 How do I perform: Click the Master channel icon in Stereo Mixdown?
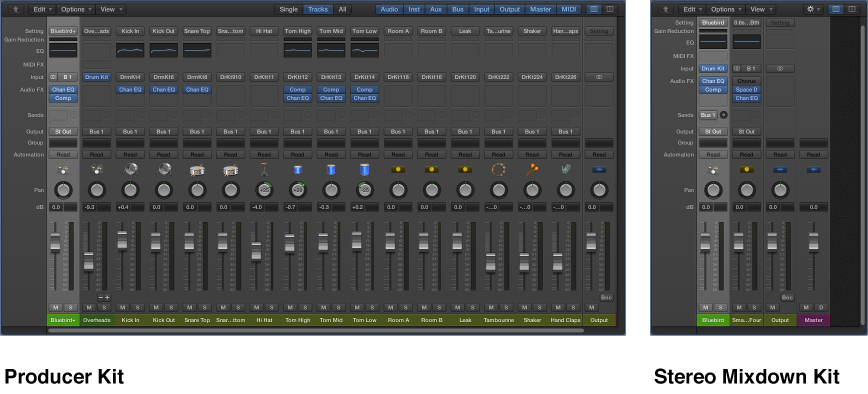(x=813, y=169)
